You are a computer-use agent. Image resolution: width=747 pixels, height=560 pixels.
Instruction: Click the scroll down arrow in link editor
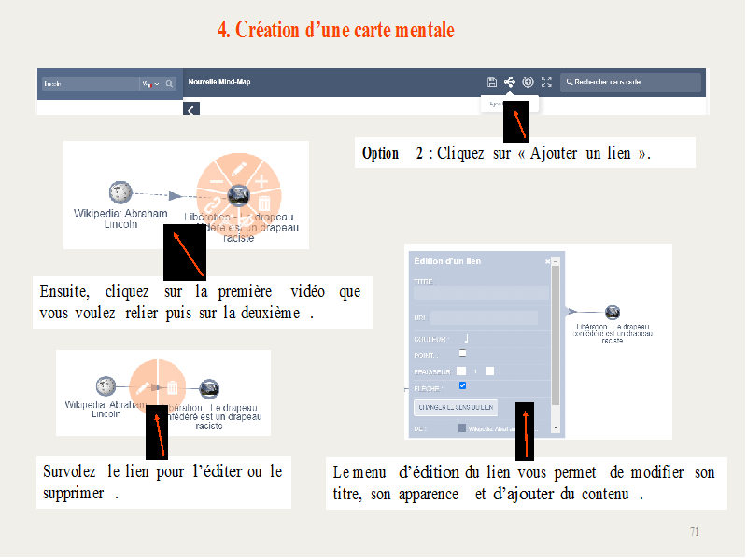pyautogui.click(x=556, y=427)
